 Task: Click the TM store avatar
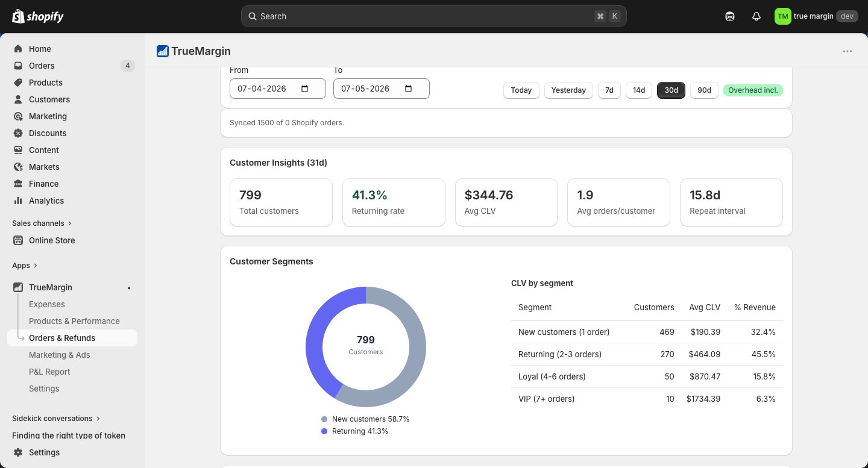pyautogui.click(x=782, y=16)
